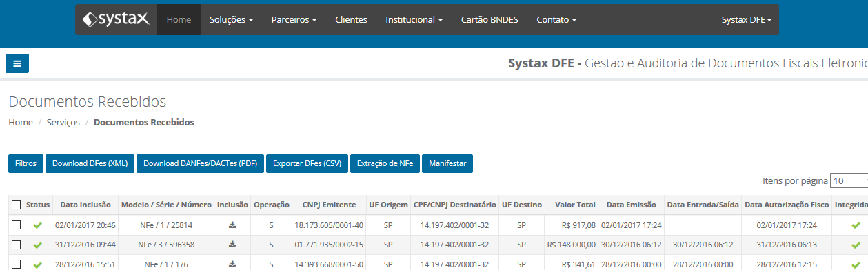Go to Home in the navbar
Screen dimensions: 868x270
[179, 20]
